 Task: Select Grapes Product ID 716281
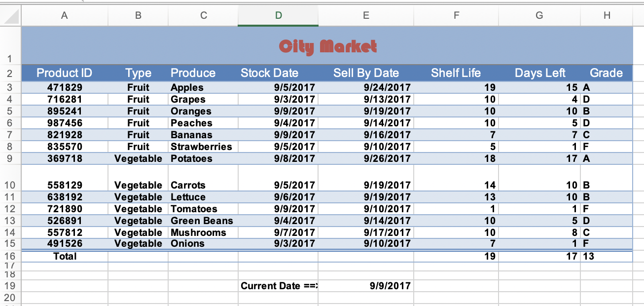(64, 99)
